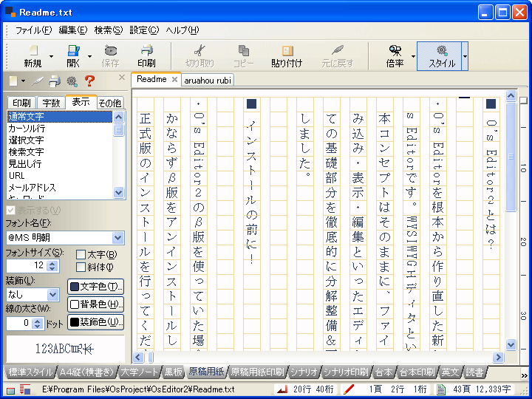Select 検索文字 in the list
This screenshot has width=532, height=399.
[60, 151]
